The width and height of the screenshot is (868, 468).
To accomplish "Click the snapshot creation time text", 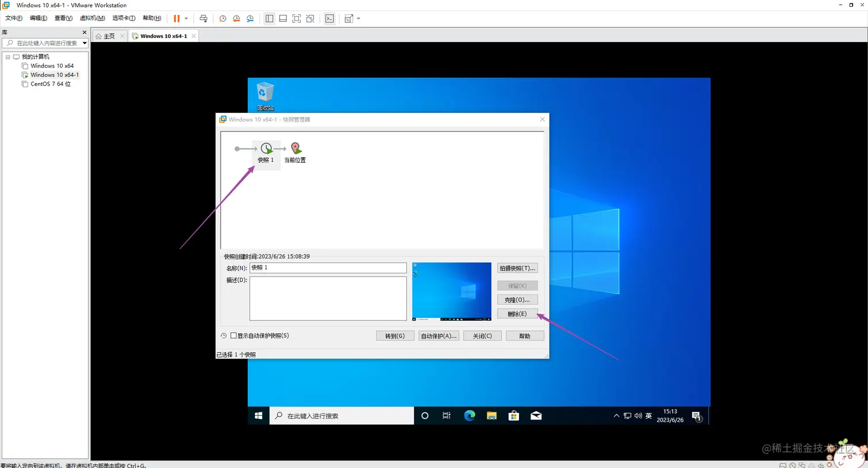I will pos(267,256).
